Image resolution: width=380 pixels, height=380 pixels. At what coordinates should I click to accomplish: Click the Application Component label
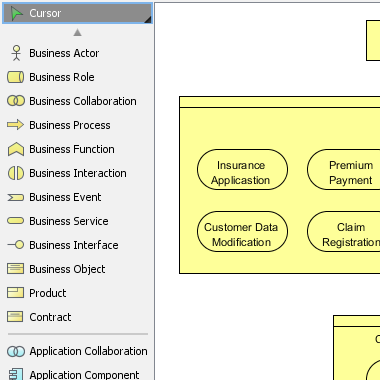coord(84,375)
